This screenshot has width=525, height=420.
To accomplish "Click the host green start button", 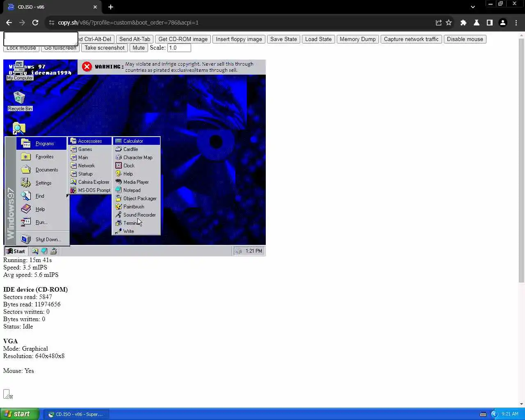I will (x=19, y=414).
